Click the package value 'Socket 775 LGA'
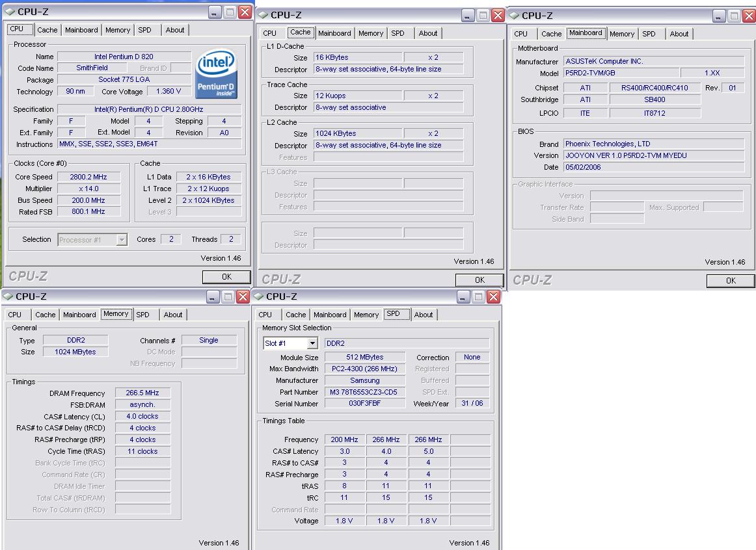Viewport: 756px width, 550px height. pos(124,79)
